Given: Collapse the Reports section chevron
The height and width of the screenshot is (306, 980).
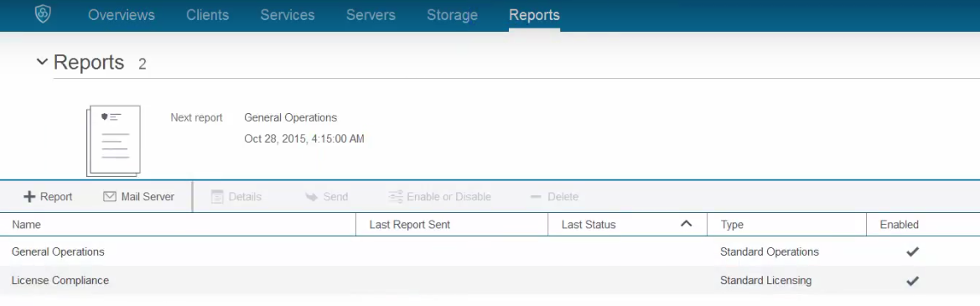Looking at the screenshot, I should tap(42, 62).
